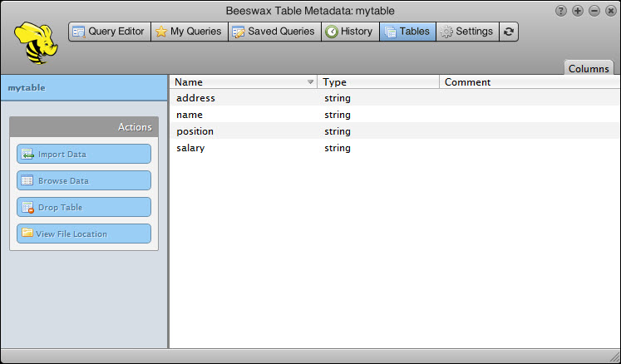This screenshot has height=364, width=621.
Task: Switch to the Columns tab
Action: [x=589, y=69]
